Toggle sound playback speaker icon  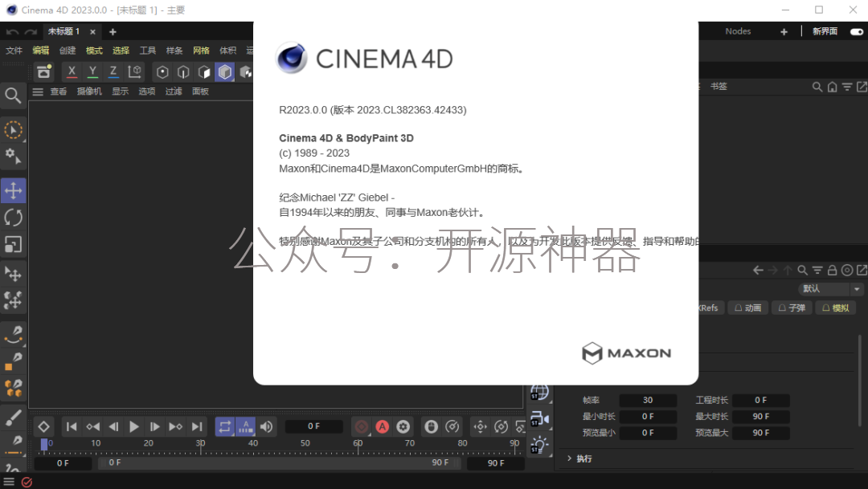point(266,426)
